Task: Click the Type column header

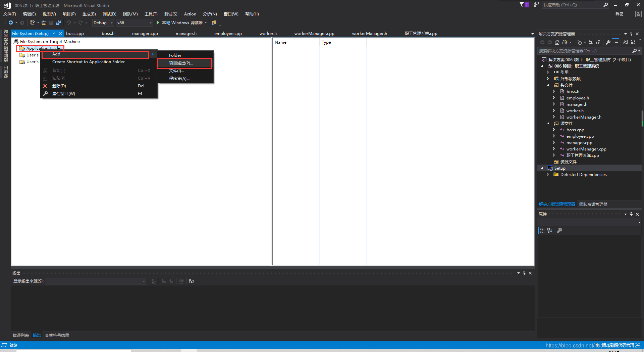Action: (x=326, y=42)
